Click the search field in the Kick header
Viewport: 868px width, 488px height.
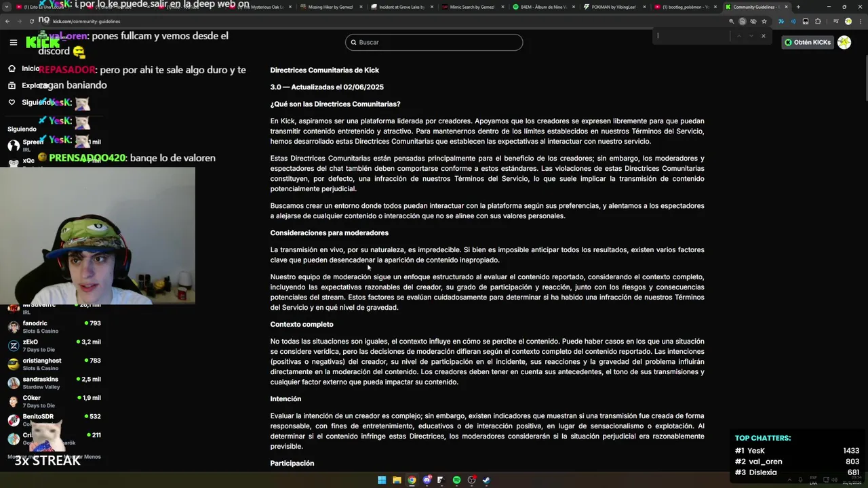pyautogui.click(x=434, y=42)
